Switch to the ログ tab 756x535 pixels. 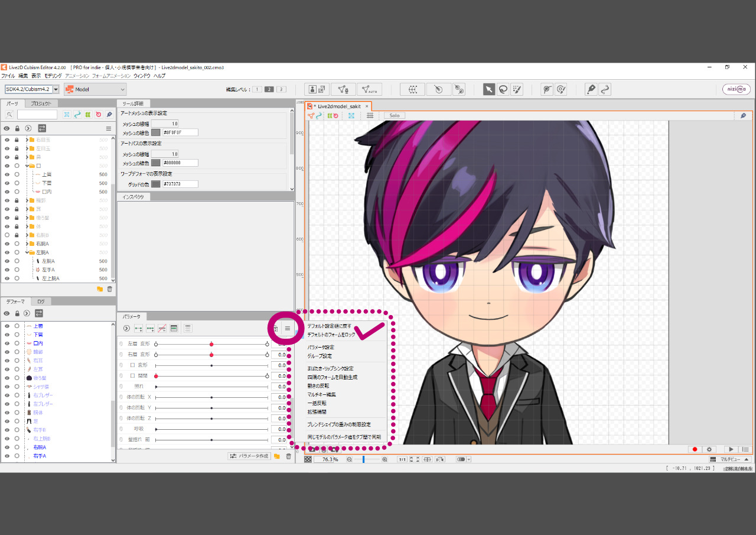[41, 301]
